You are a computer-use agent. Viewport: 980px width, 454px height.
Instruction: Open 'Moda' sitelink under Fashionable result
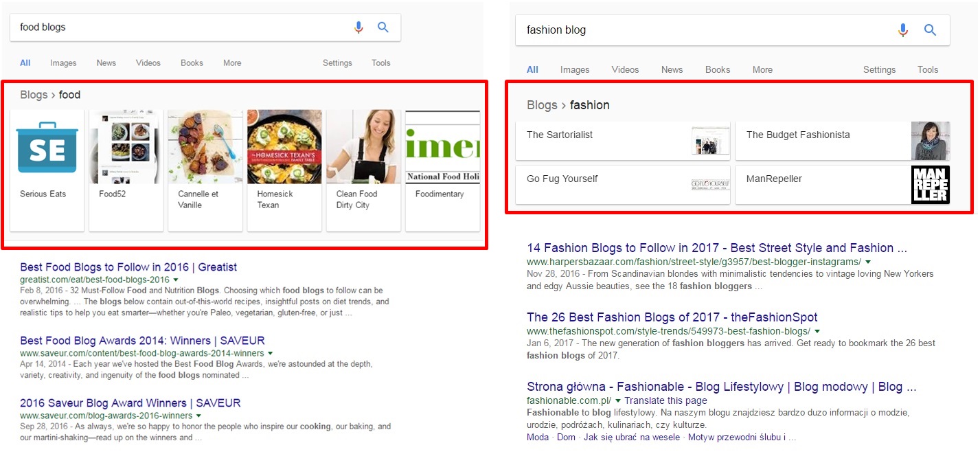538,438
